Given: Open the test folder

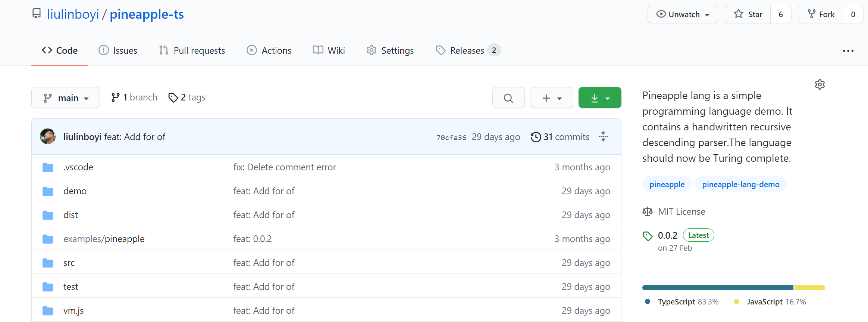Looking at the screenshot, I should click(71, 287).
